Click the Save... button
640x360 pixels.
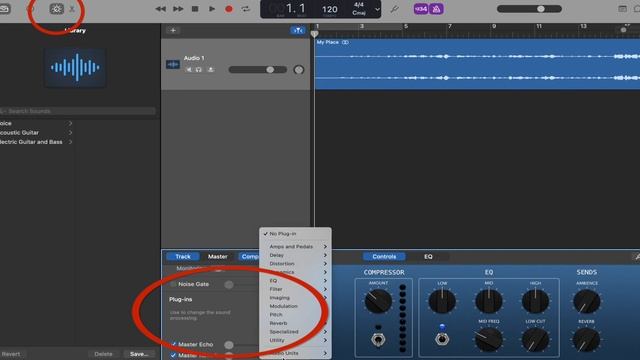point(139,354)
